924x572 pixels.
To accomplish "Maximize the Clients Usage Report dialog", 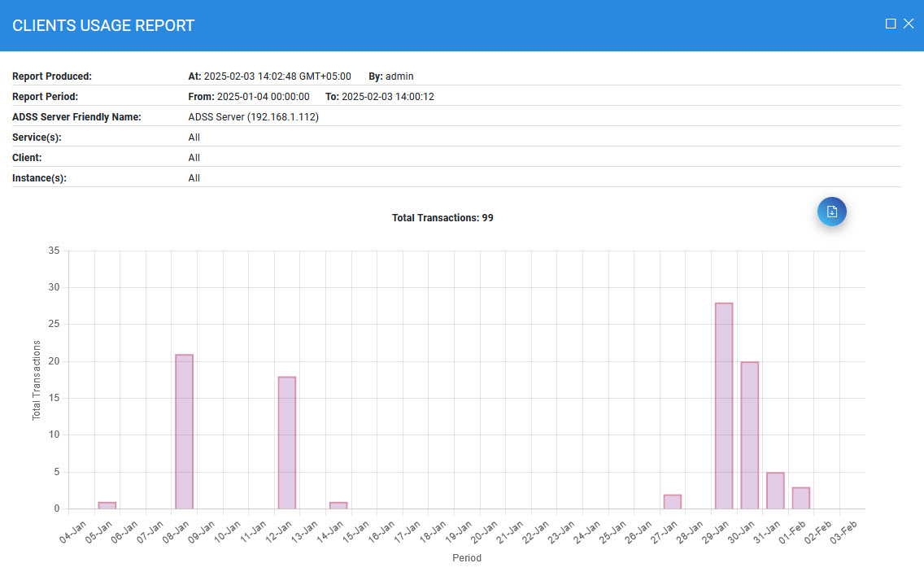I will 891,24.
